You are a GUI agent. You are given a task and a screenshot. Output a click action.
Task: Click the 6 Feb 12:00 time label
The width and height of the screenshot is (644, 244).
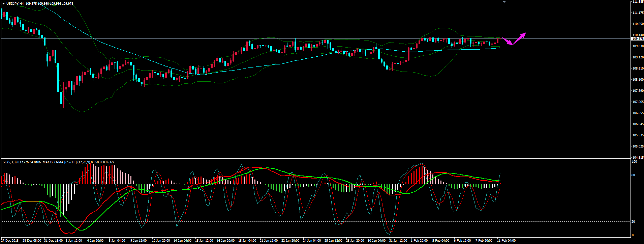[x=462, y=241]
